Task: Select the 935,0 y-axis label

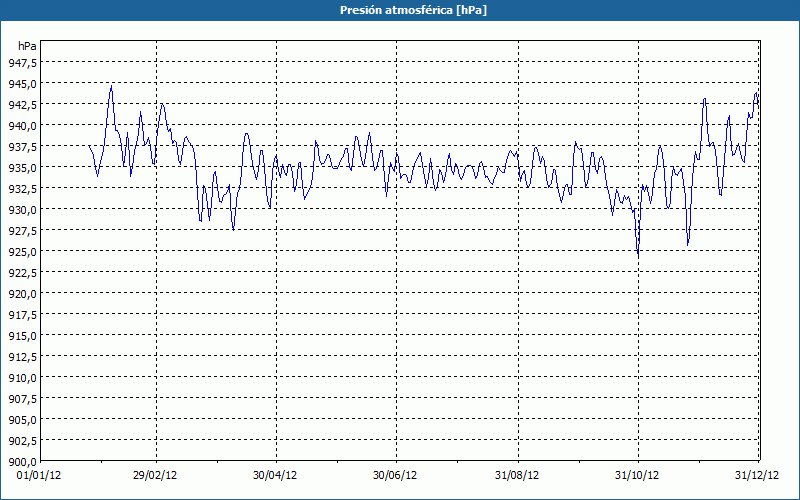Action: 22,167
